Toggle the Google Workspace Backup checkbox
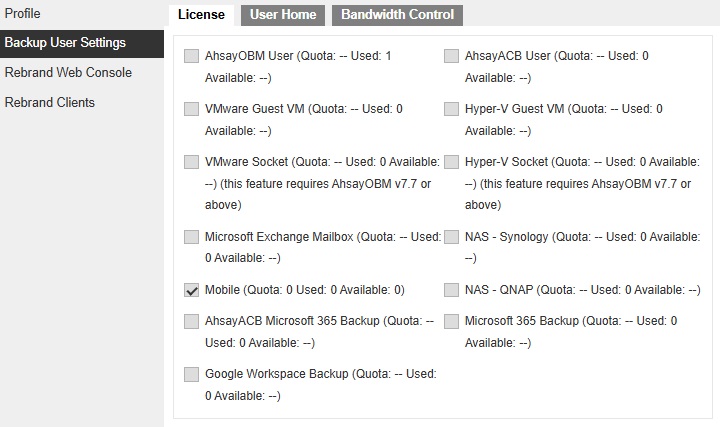720x427 pixels. 191,374
